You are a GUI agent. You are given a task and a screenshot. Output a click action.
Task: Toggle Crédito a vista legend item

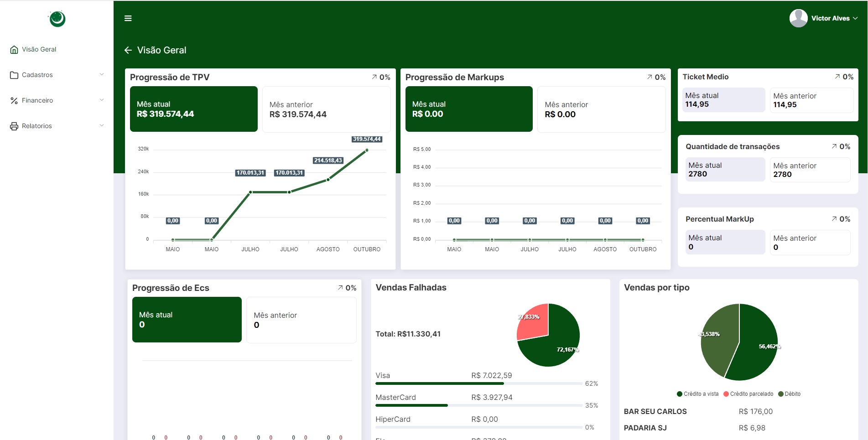pyautogui.click(x=698, y=394)
